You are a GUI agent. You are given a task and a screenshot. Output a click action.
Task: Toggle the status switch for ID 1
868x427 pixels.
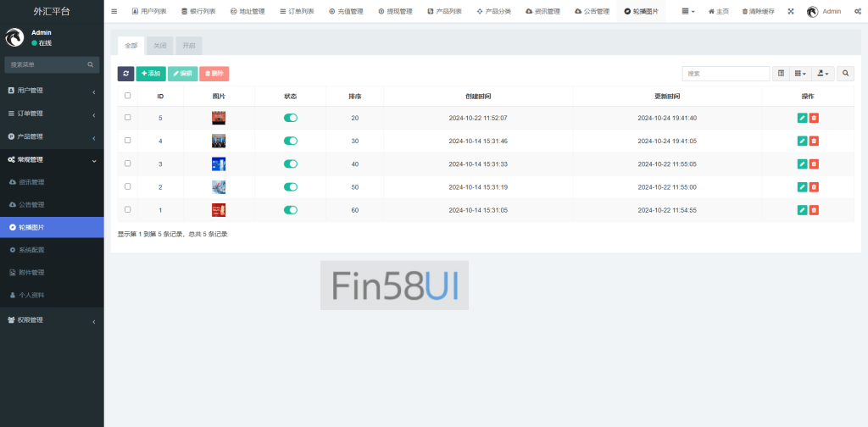(x=291, y=210)
